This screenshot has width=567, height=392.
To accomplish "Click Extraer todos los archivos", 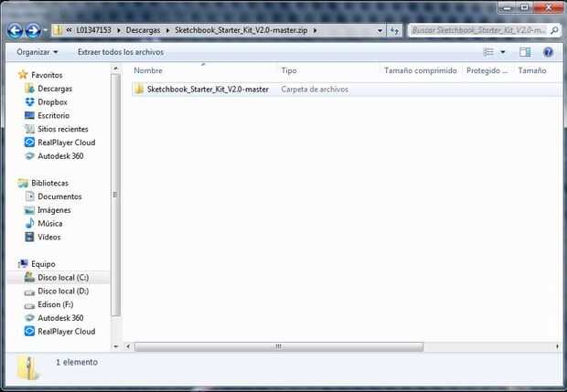I will tap(121, 52).
